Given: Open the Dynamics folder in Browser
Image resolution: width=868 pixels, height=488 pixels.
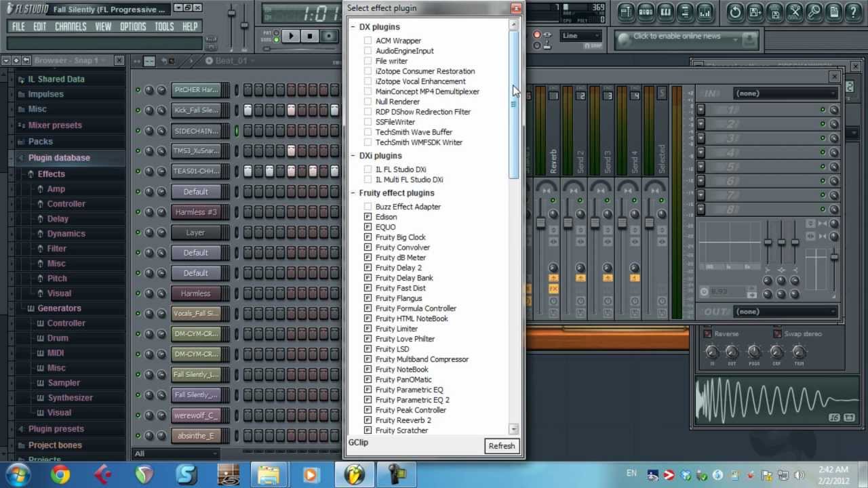Looking at the screenshot, I should 66,234.
